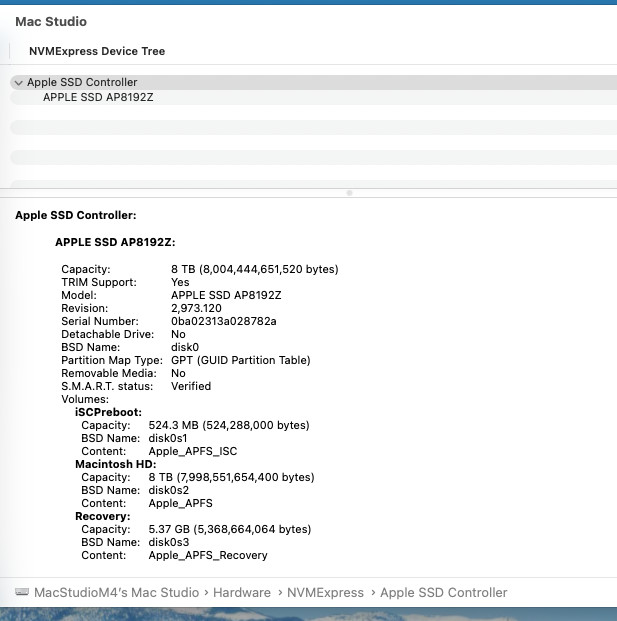Select the Apple SSD Controller tree row

coord(313,82)
